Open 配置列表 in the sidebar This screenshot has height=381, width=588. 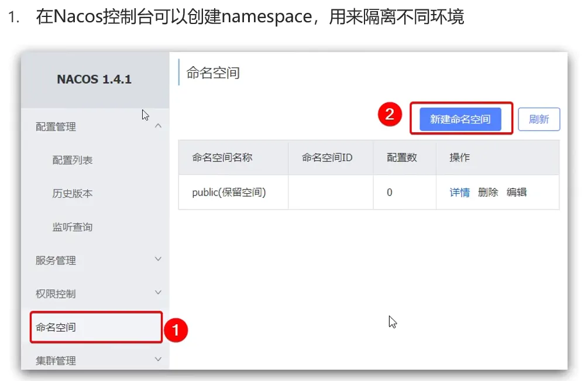point(73,160)
